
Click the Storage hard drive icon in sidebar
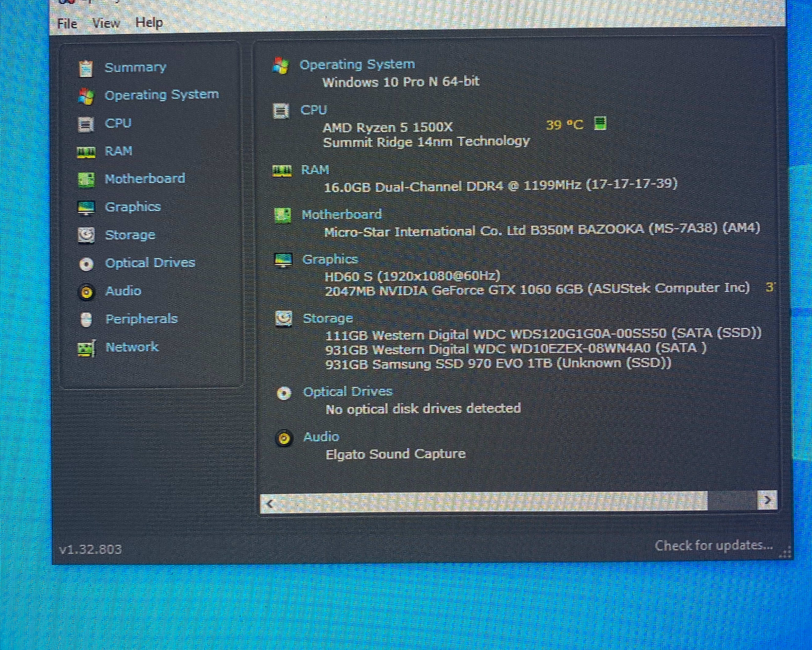point(86,235)
